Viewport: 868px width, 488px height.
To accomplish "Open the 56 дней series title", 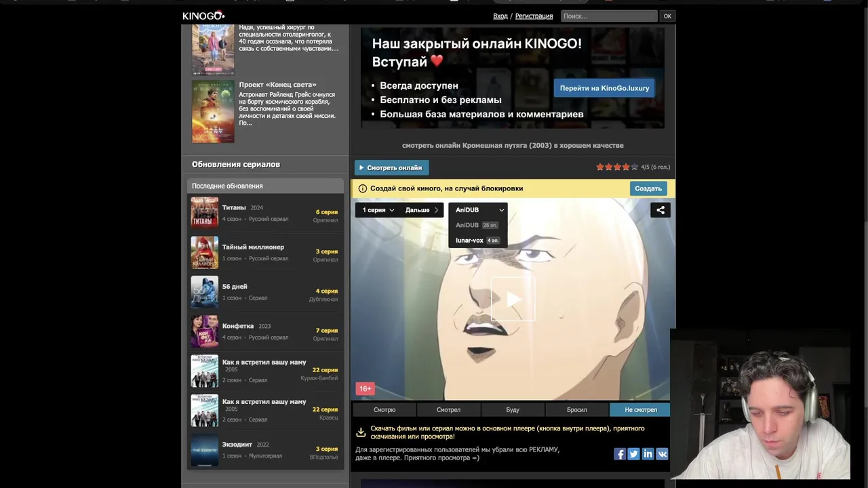I will tap(235, 287).
